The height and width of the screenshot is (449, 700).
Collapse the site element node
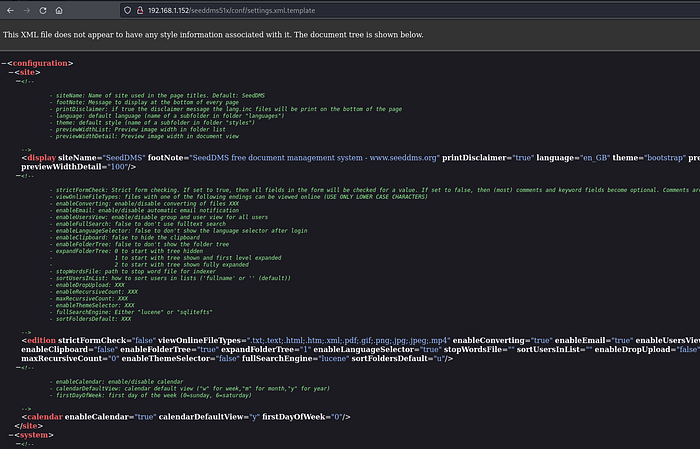pyautogui.click(x=11, y=72)
